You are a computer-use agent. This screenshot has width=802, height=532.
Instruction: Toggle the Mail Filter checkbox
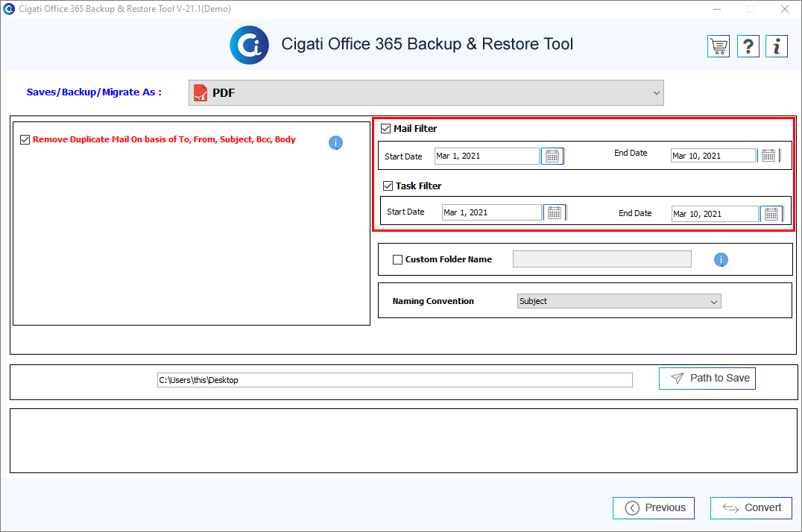[385, 129]
